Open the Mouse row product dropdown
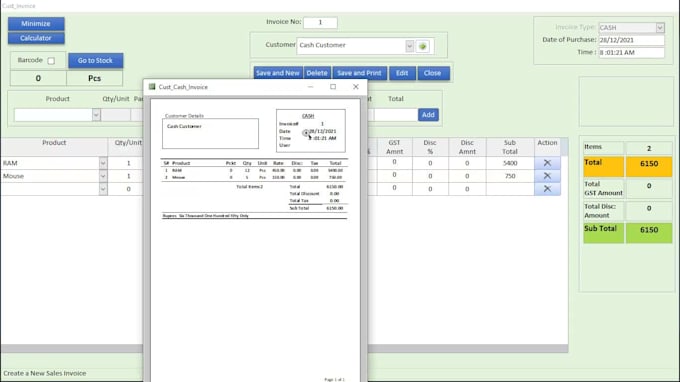This screenshot has width=680, height=382. click(x=103, y=176)
